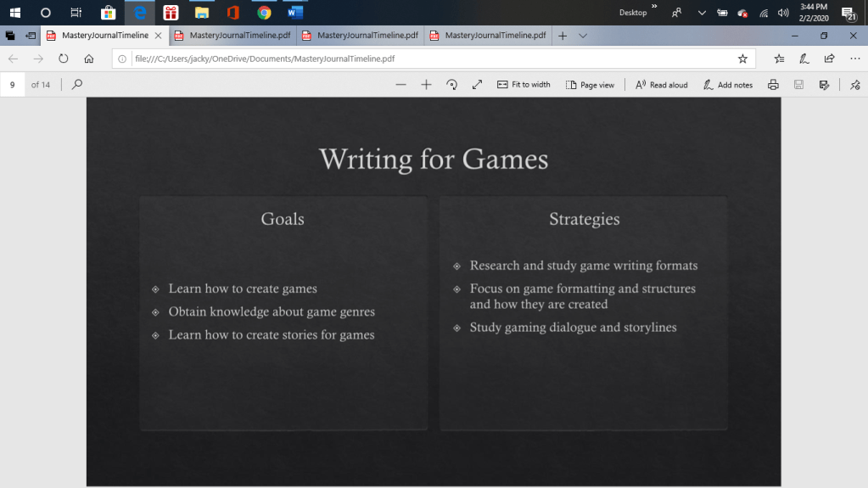Click the Add notes button
Screen dimensions: 868x488
pos(728,85)
